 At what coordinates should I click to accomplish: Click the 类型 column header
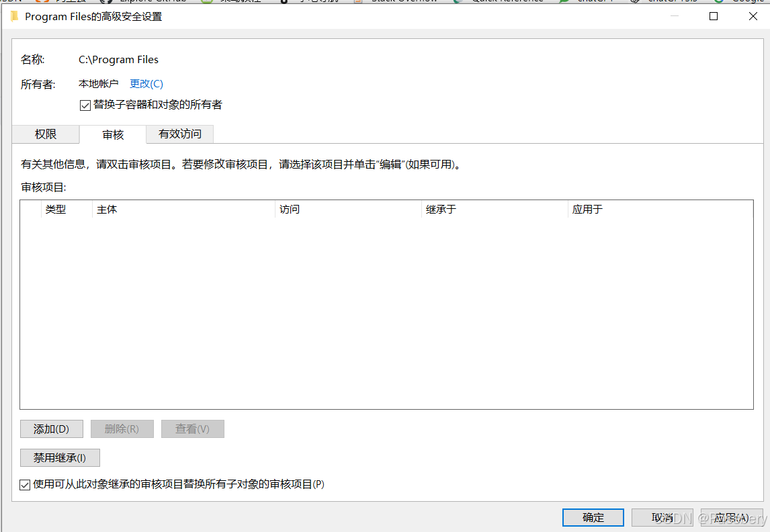pos(67,210)
